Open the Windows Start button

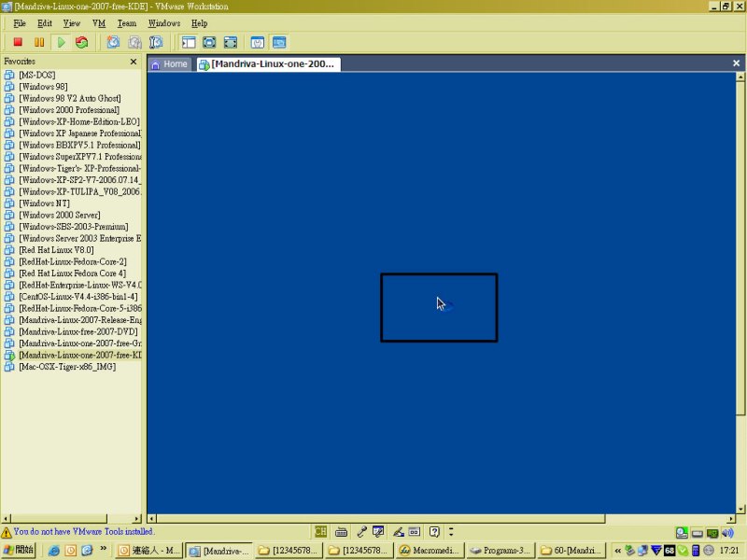click(18, 551)
